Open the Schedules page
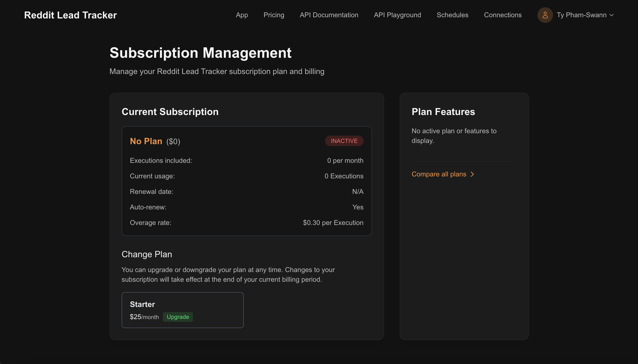The width and height of the screenshot is (638, 364). pos(452,15)
